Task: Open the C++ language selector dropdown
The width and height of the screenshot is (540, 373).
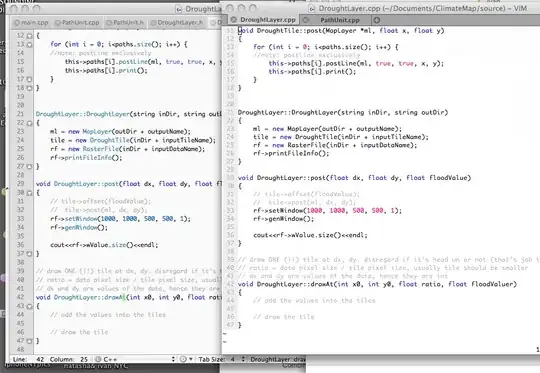Action: (x=135, y=359)
